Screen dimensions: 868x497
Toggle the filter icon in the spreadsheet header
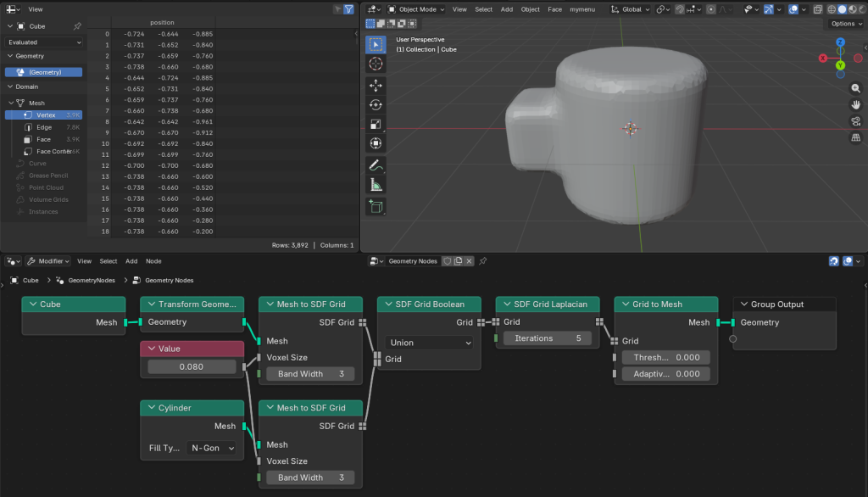(349, 8)
